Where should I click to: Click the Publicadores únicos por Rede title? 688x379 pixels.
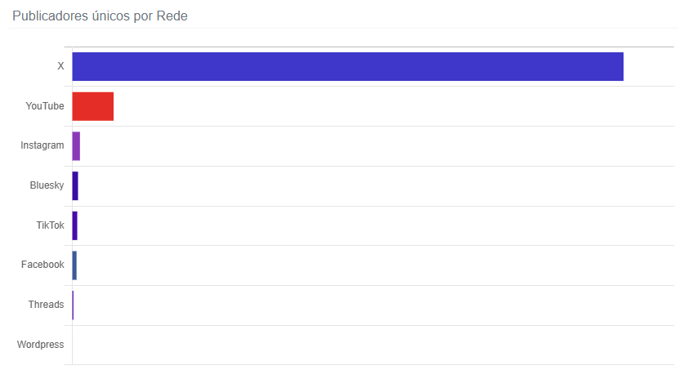(x=100, y=16)
